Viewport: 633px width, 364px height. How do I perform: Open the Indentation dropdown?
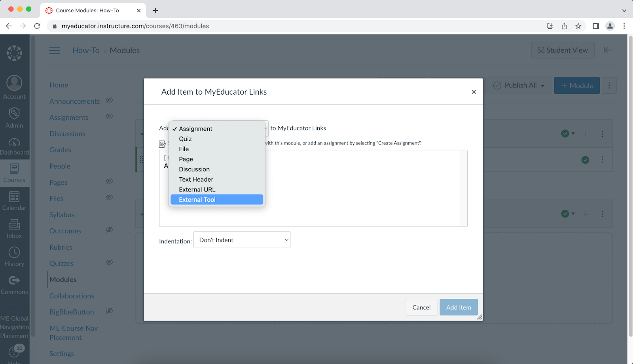pyautogui.click(x=242, y=240)
